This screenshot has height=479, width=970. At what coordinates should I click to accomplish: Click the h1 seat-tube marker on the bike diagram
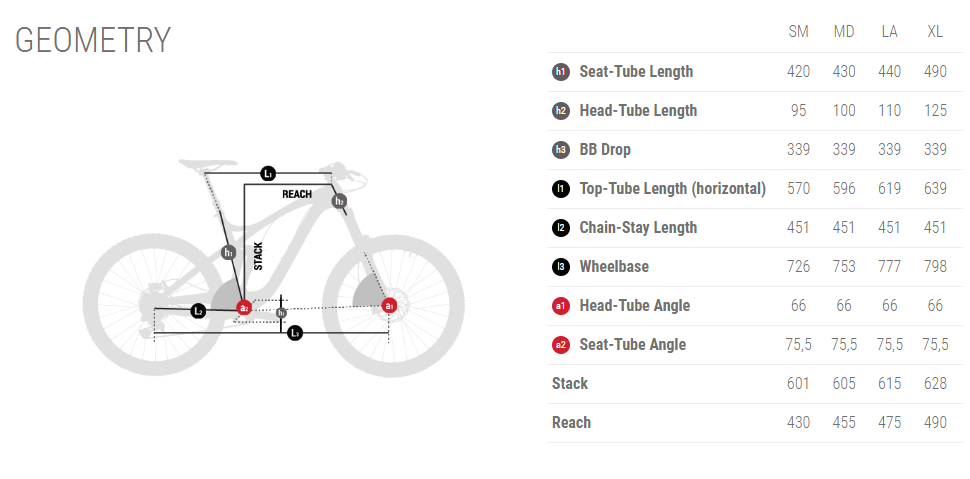229,252
